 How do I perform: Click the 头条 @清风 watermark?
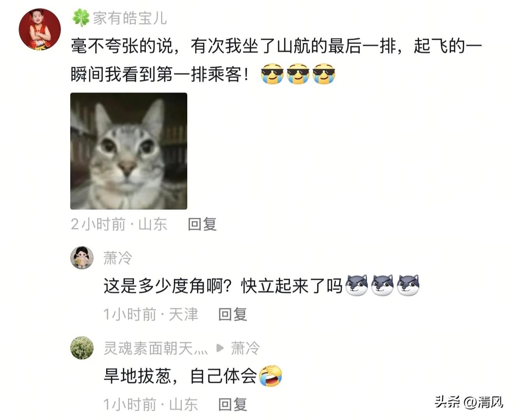point(469,402)
